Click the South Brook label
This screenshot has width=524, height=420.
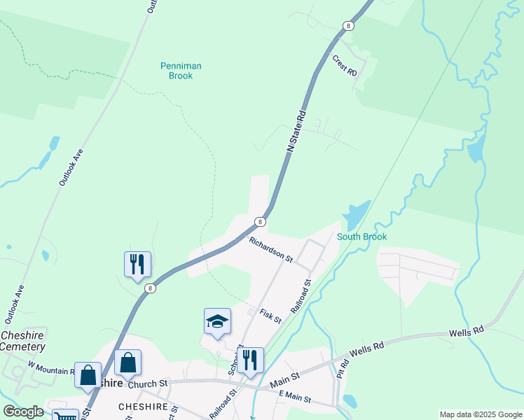[361, 237]
